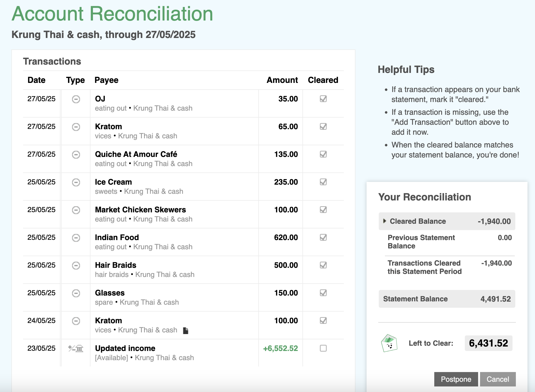Click the expense icon for Indian Food

(x=76, y=238)
